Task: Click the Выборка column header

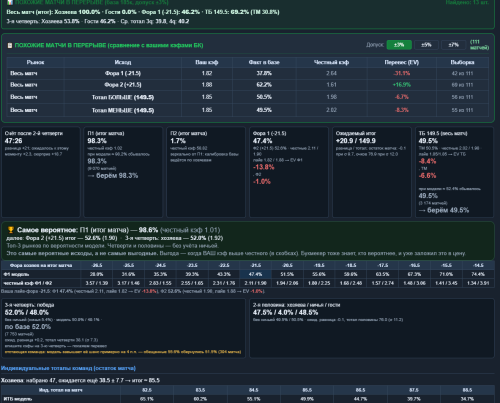Action: (462, 62)
